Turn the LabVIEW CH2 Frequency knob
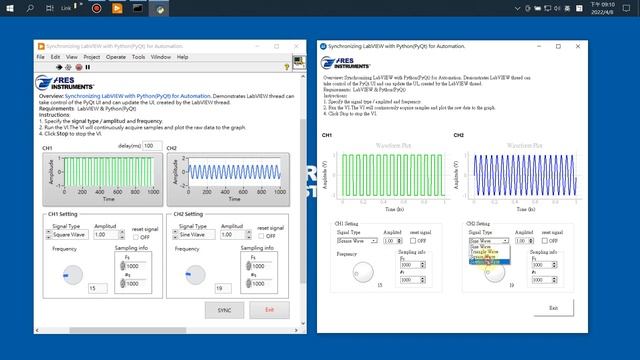640x360 pixels. 195,275
